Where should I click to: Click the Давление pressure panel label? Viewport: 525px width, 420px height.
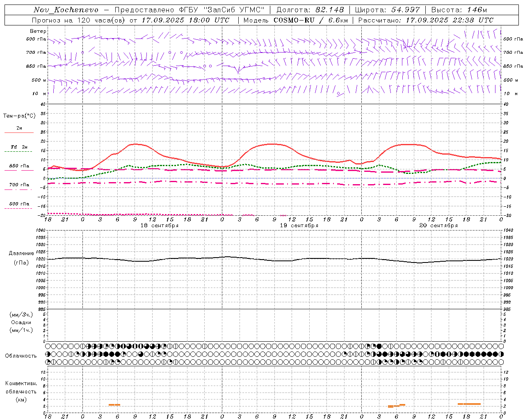pos(21,253)
